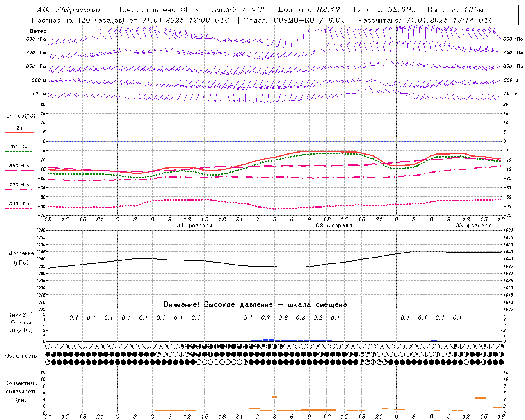This screenshot has height=420, width=525.
Task: Click the station title Alk_Shipunovo
Action: (x=68, y=10)
